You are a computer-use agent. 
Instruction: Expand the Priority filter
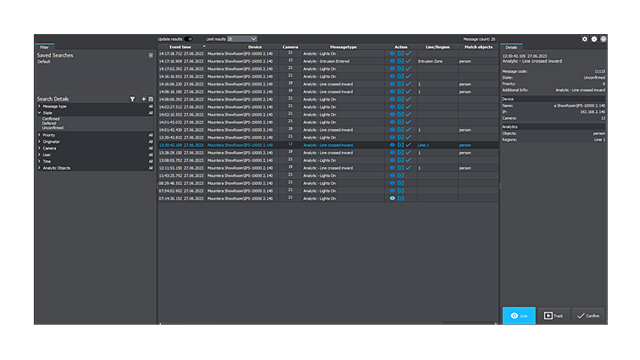[x=40, y=135]
